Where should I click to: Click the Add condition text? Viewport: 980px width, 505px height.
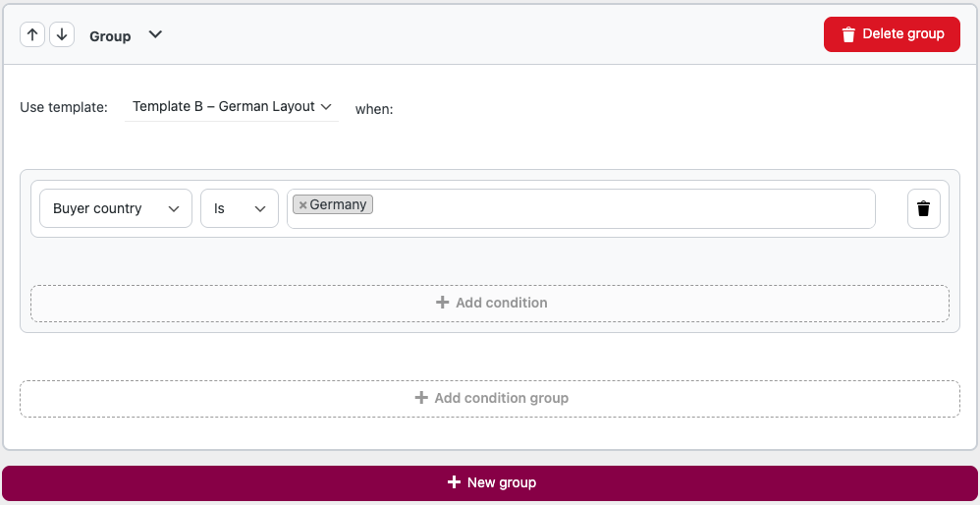(x=501, y=304)
